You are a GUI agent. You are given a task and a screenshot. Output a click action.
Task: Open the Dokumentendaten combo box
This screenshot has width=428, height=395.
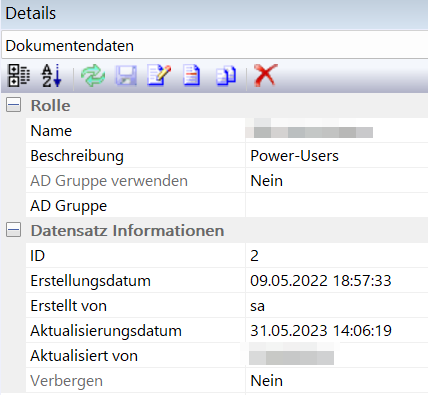(x=215, y=45)
